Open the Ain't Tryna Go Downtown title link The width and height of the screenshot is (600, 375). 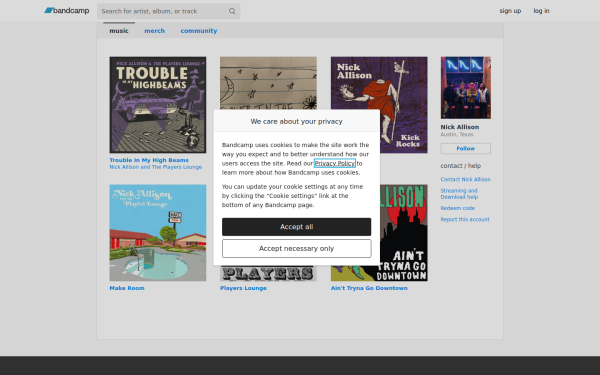click(369, 288)
